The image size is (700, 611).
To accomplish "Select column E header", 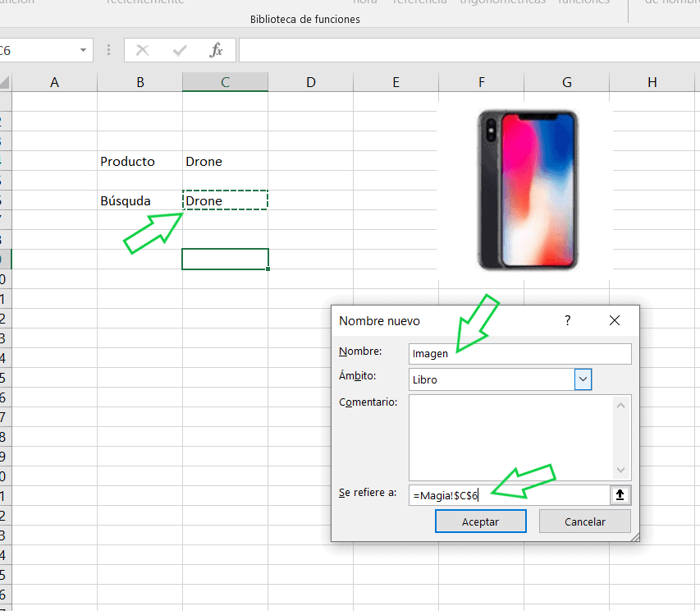I will (x=396, y=82).
